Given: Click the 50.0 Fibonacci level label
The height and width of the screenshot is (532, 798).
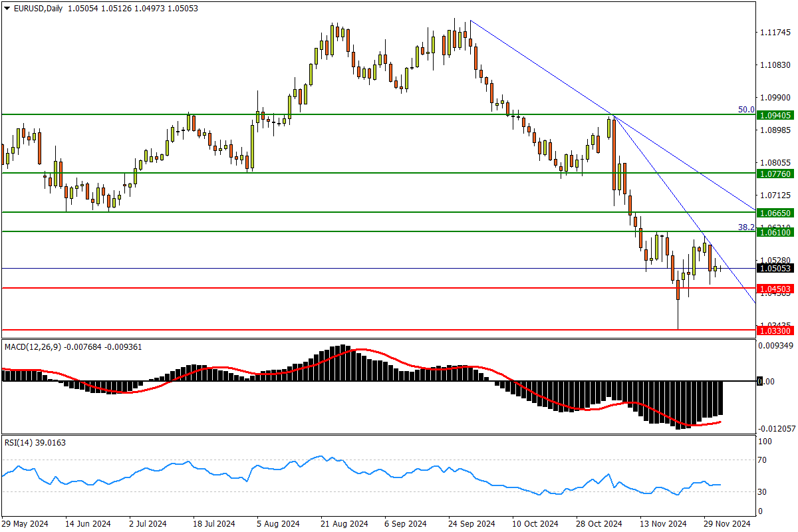Looking at the screenshot, I should click(746, 110).
